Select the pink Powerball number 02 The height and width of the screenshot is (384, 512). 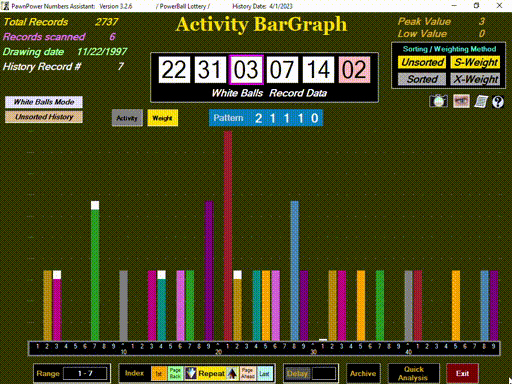tap(354, 70)
